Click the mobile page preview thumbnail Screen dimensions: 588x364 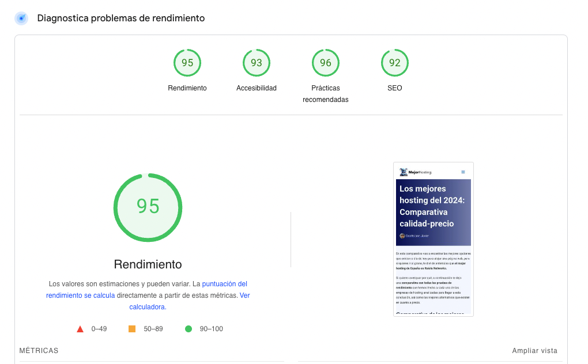[433, 239]
